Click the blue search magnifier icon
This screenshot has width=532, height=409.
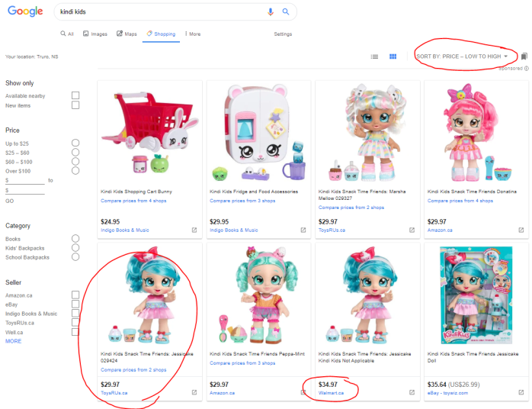(x=286, y=11)
